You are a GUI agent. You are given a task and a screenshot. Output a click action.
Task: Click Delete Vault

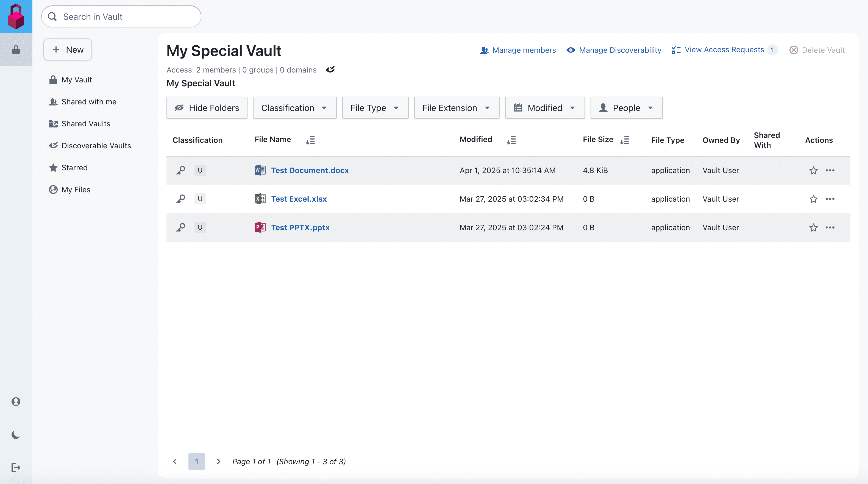817,50
